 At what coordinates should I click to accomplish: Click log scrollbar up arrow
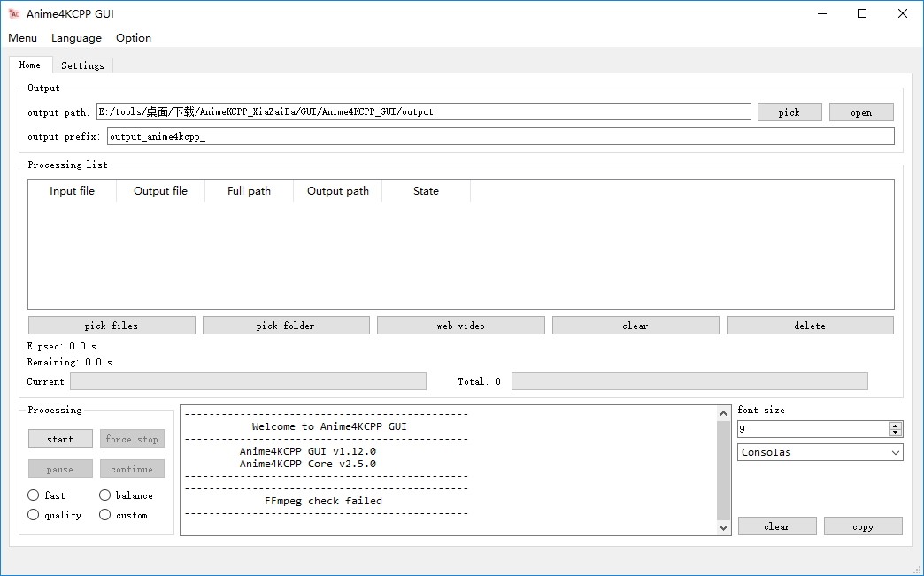tap(724, 413)
